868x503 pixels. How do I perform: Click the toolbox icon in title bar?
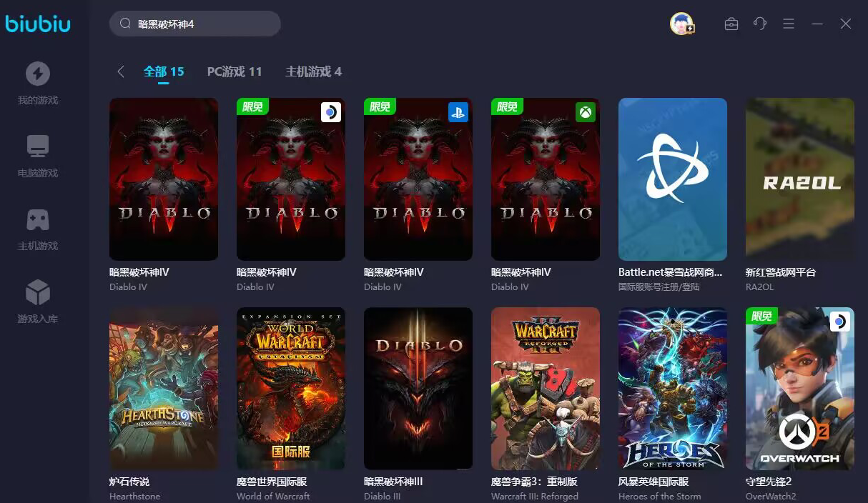pos(731,24)
